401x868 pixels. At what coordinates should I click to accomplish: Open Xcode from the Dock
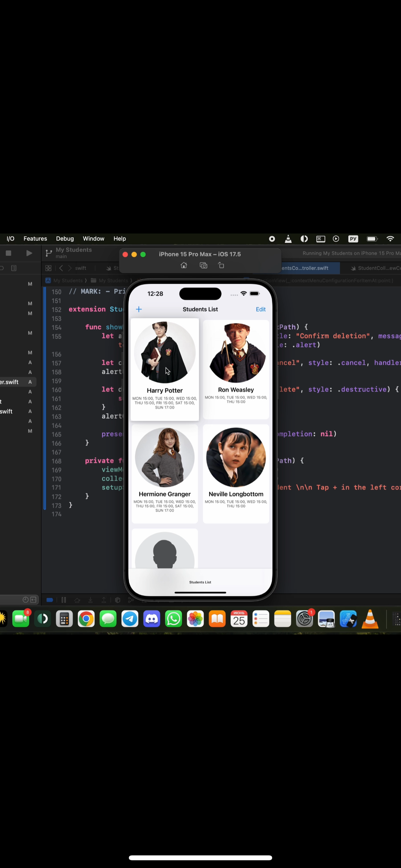[x=349, y=618]
